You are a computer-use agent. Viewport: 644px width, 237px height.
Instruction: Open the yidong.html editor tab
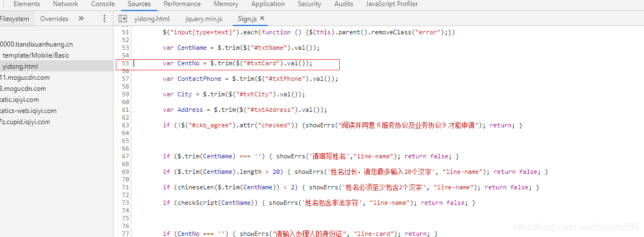(x=151, y=18)
